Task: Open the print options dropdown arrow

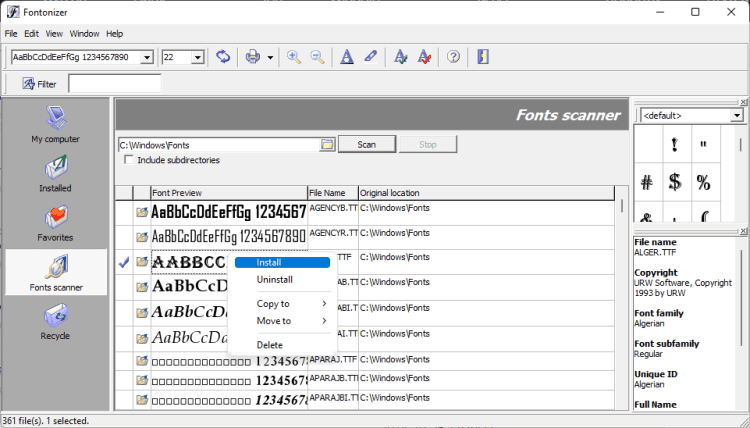Action: click(x=270, y=57)
